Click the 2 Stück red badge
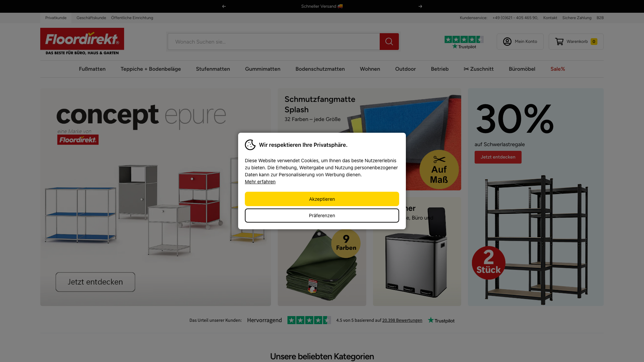This screenshot has height=362, width=644. [x=489, y=263]
